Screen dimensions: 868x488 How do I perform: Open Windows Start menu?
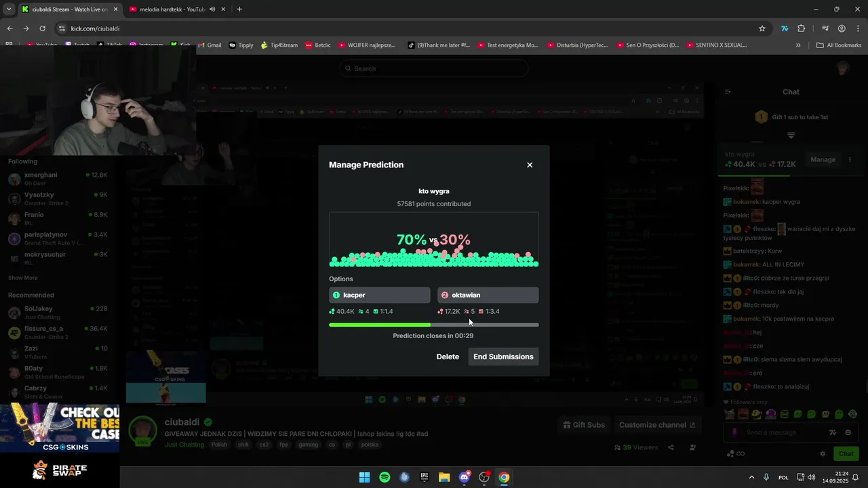tap(364, 477)
